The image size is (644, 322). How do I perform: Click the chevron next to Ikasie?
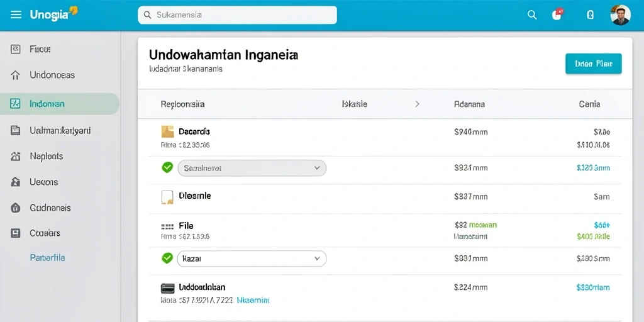tap(418, 104)
